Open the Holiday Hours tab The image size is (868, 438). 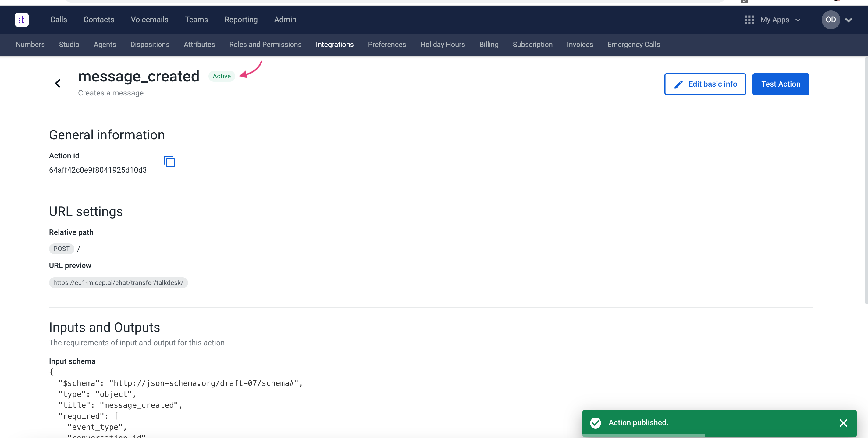click(x=442, y=45)
